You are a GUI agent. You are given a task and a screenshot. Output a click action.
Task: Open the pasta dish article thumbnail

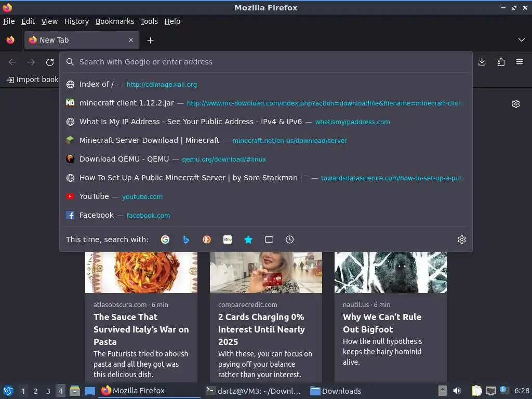[x=141, y=272]
